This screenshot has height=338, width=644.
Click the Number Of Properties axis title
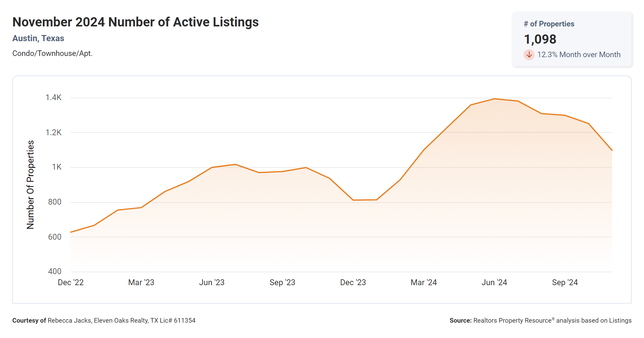(30, 185)
